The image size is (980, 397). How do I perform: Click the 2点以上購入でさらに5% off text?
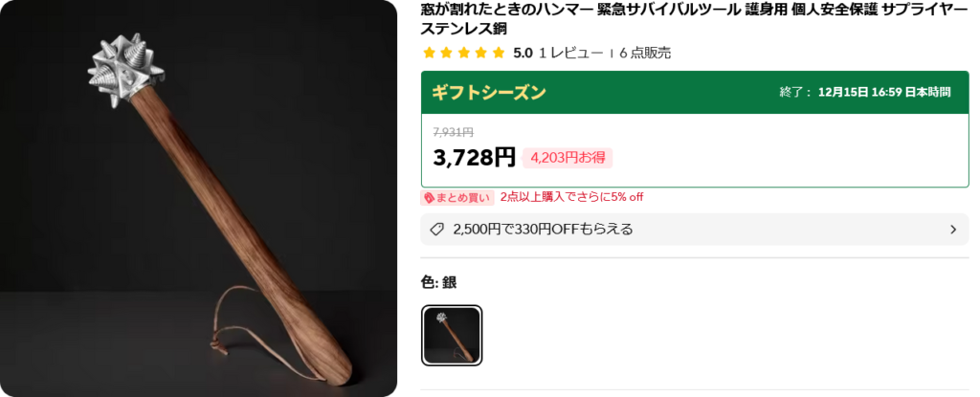[x=572, y=198]
